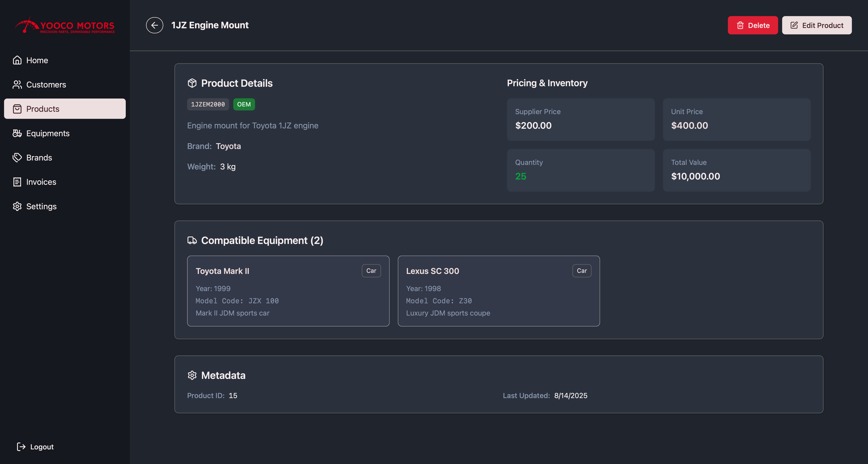This screenshot has height=464, width=868.
Task: Click the Brands tag icon
Action: click(x=17, y=158)
